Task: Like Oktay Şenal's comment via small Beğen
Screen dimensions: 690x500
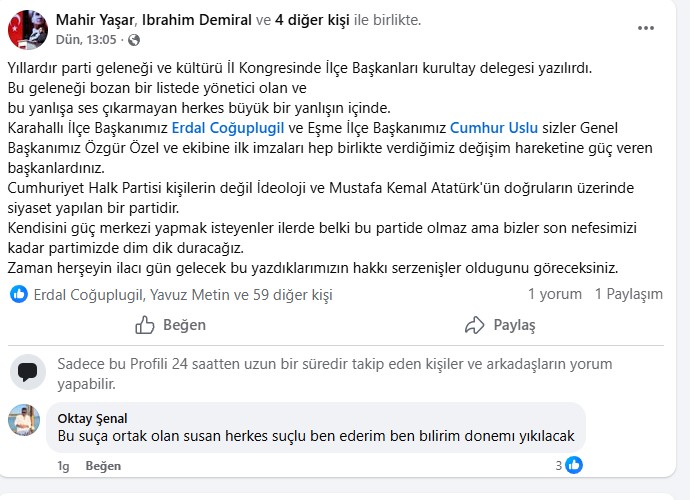Action: [103, 466]
